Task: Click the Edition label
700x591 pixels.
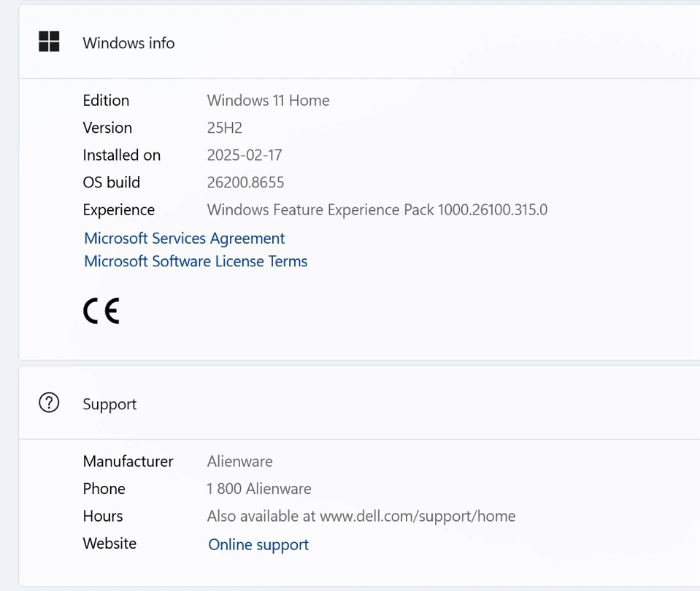Action: [107, 101]
